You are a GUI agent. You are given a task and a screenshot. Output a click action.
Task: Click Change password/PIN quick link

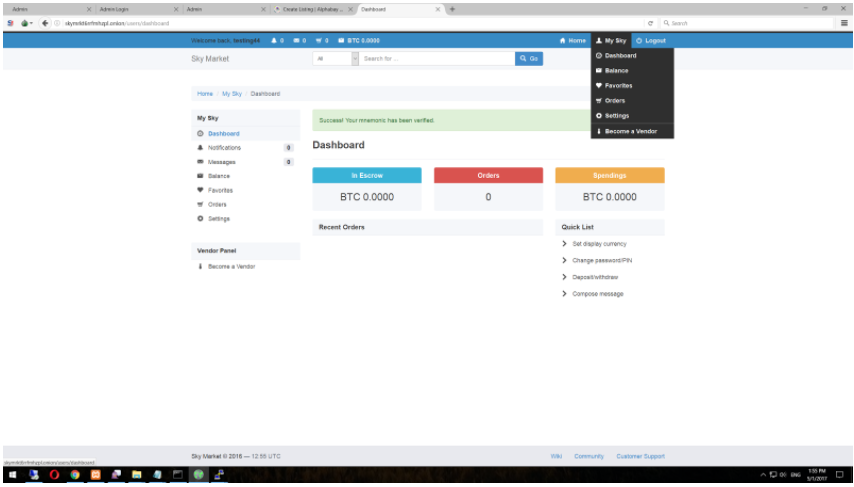602,260
